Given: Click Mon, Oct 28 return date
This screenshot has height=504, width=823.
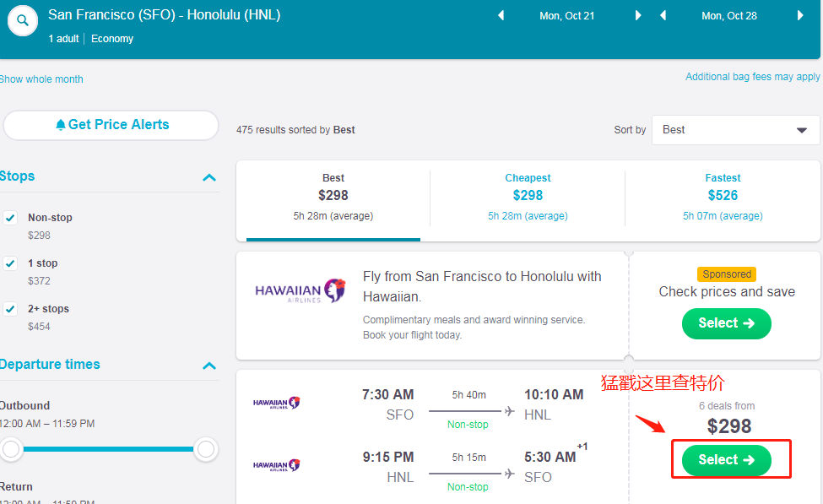Looking at the screenshot, I should 729,16.
